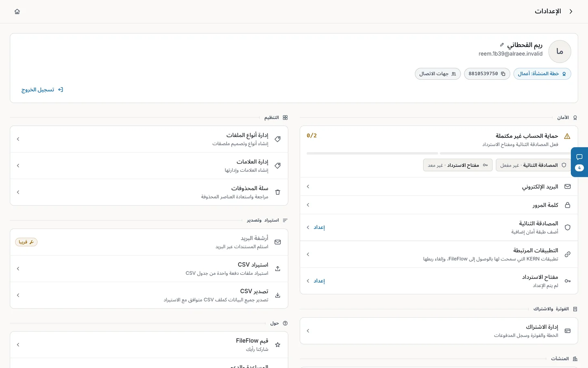Expand إدارة الاشتراك row chevron
The height and width of the screenshot is (368, 588).
pyautogui.click(x=308, y=331)
